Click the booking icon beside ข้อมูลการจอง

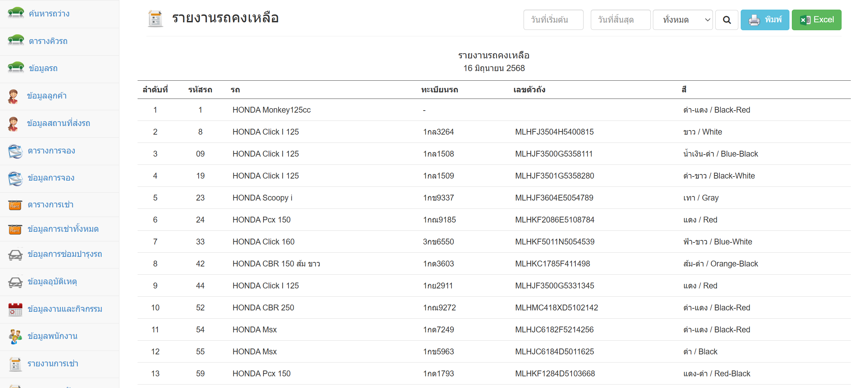coord(15,179)
